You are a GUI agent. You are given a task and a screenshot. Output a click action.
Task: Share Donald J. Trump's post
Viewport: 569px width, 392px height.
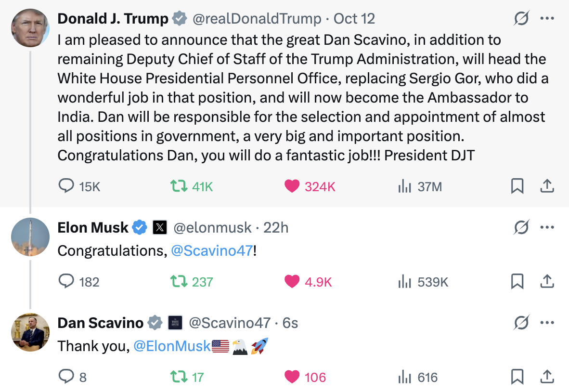point(547,186)
